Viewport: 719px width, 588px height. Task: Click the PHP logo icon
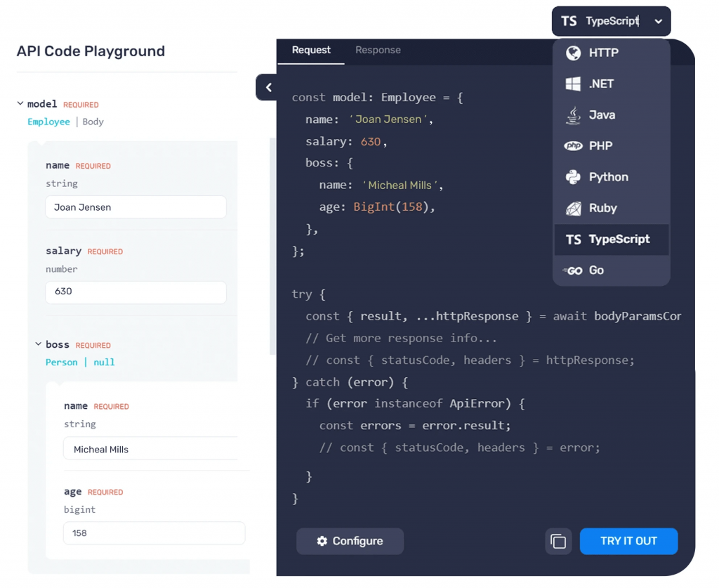[x=573, y=146]
